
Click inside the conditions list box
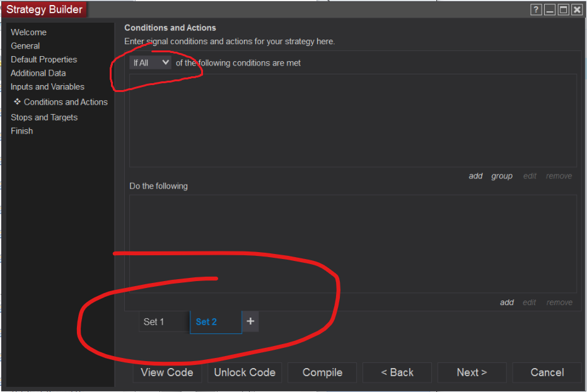(x=352, y=120)
